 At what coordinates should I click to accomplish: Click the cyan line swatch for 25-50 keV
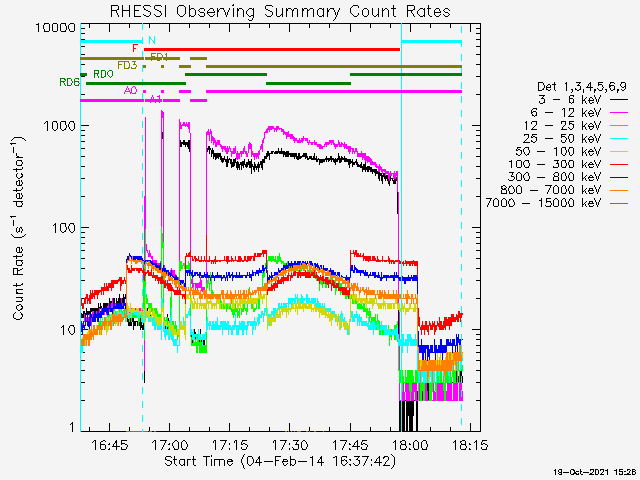[x=619, y=138]
